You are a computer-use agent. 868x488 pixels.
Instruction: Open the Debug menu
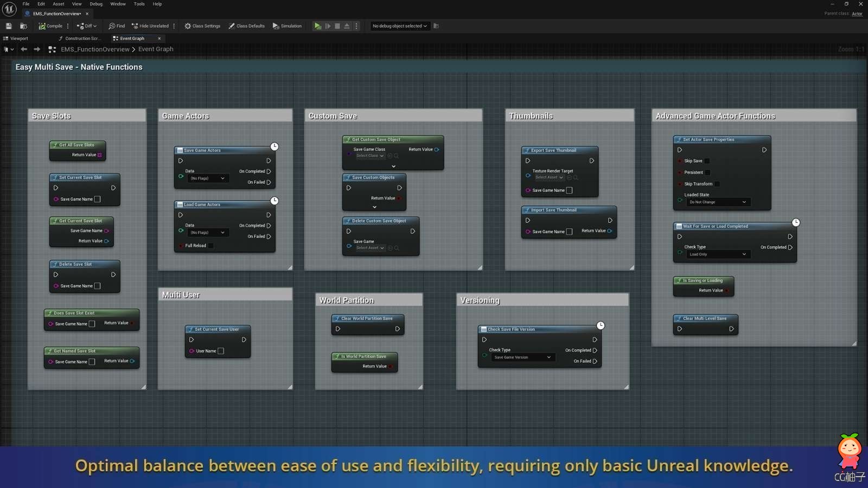96,4
